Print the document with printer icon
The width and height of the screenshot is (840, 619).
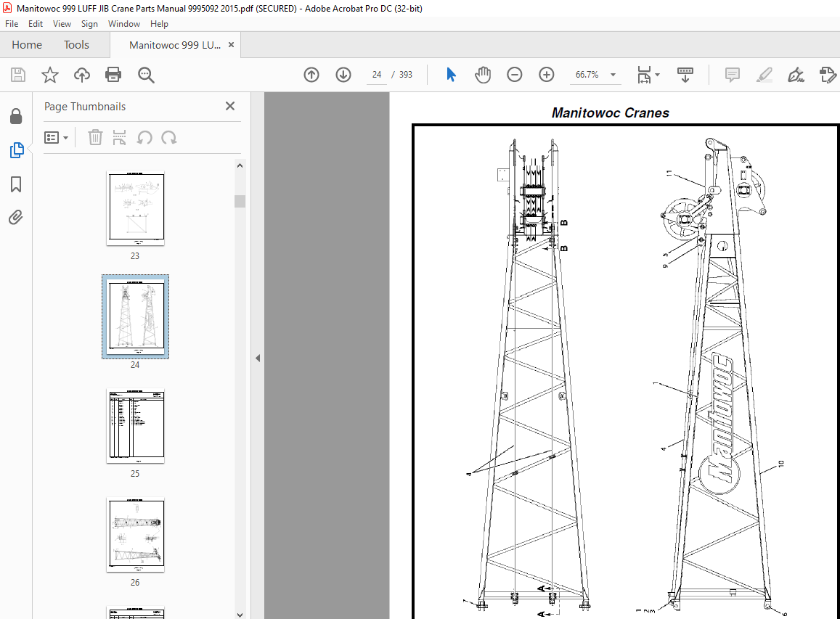[x=113, y=75]
